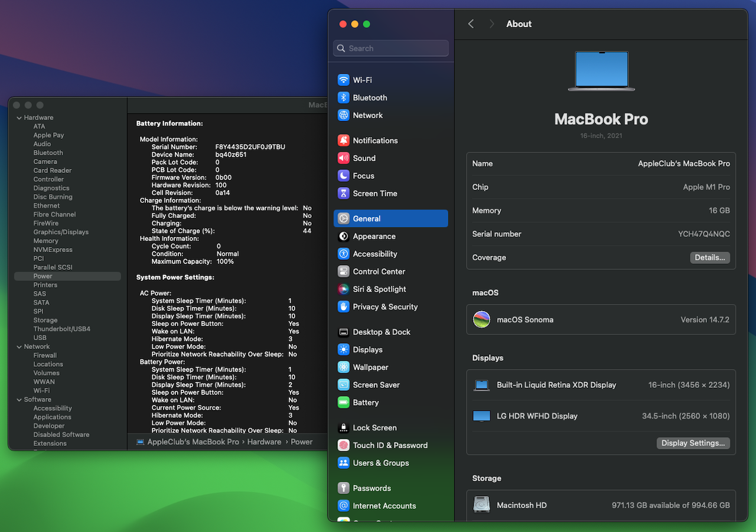
Task: Go back using the left chevron
Action: [x=471, y=24]
